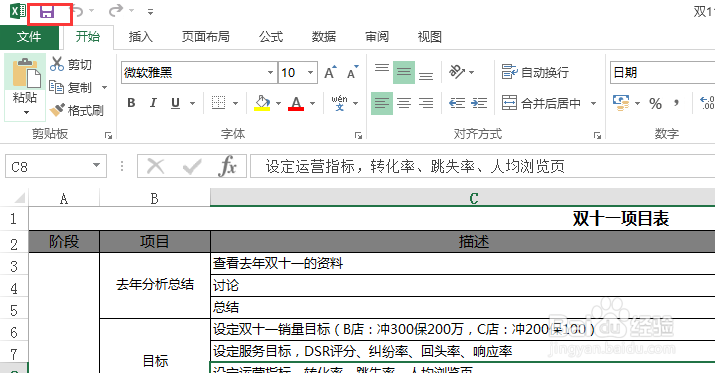Open the 日期 number format dropdown
This screenshot has height=373, width=715.
pyautogui.click(x=663, y=73)
